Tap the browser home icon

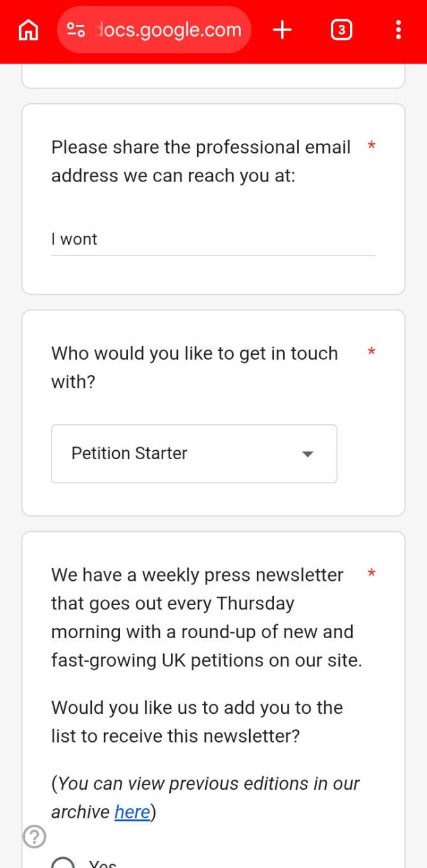(28, 30)
